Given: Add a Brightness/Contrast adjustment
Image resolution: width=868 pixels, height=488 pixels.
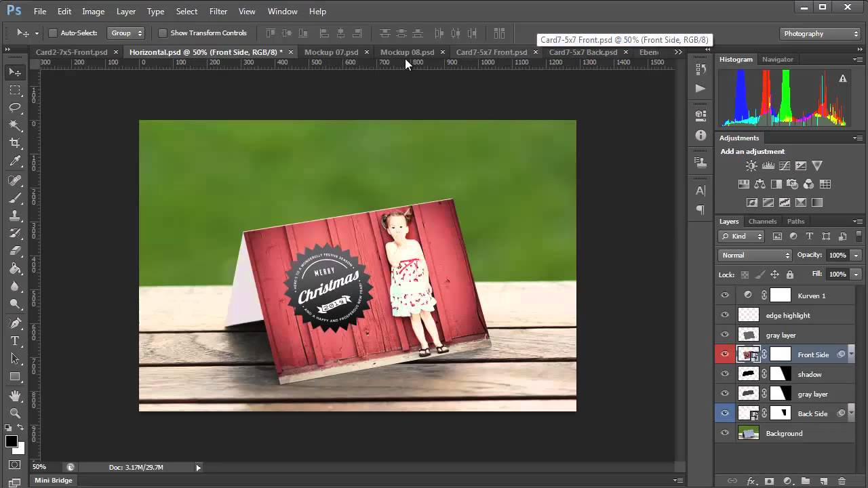Looking at the screenshot, I should coord(751,165).
